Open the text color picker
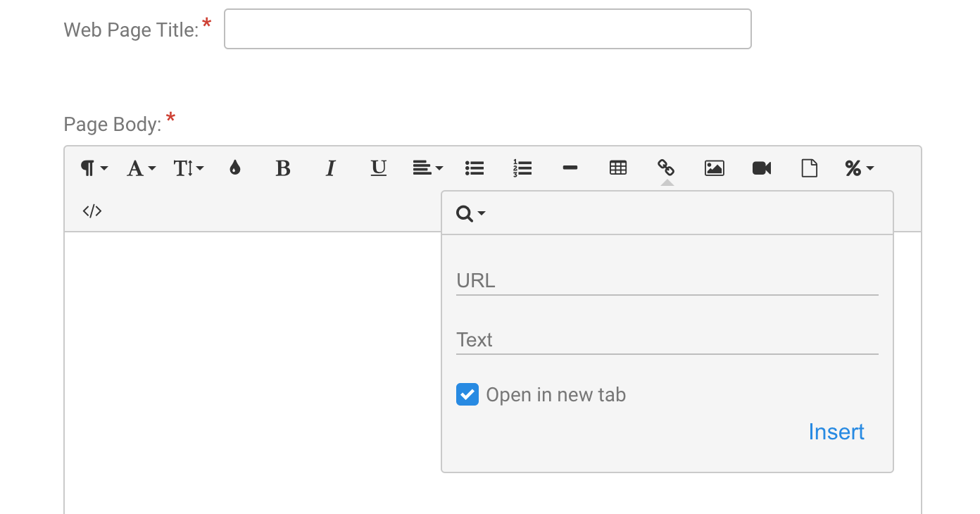980x514 pixels. (235, 168)
